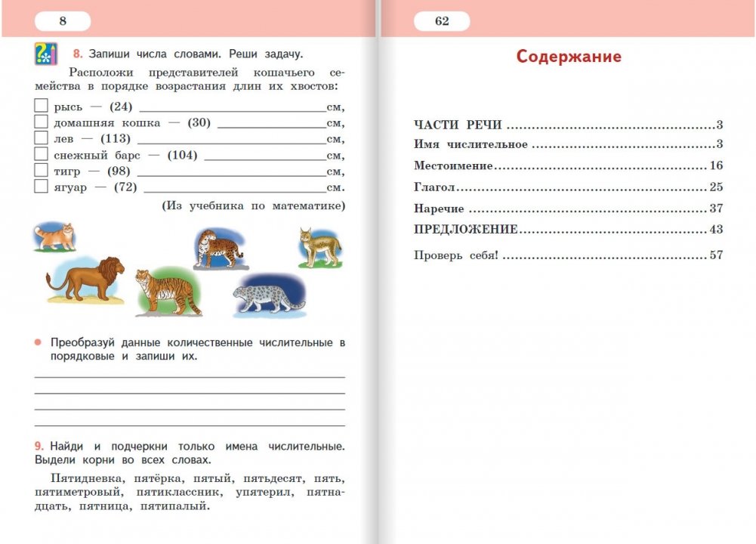Screen dimensions: 756x544
Task: Select the lynx illustration
Action: point(319,247)
